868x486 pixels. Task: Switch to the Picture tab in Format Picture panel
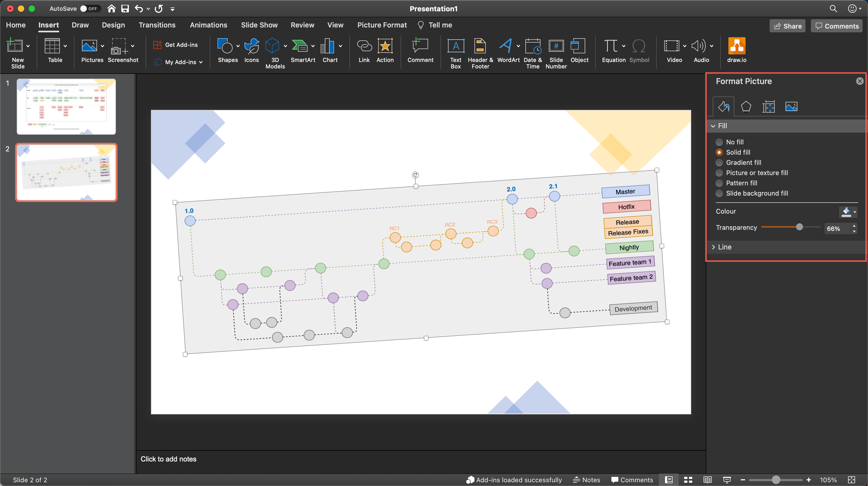tap(791, 106)
